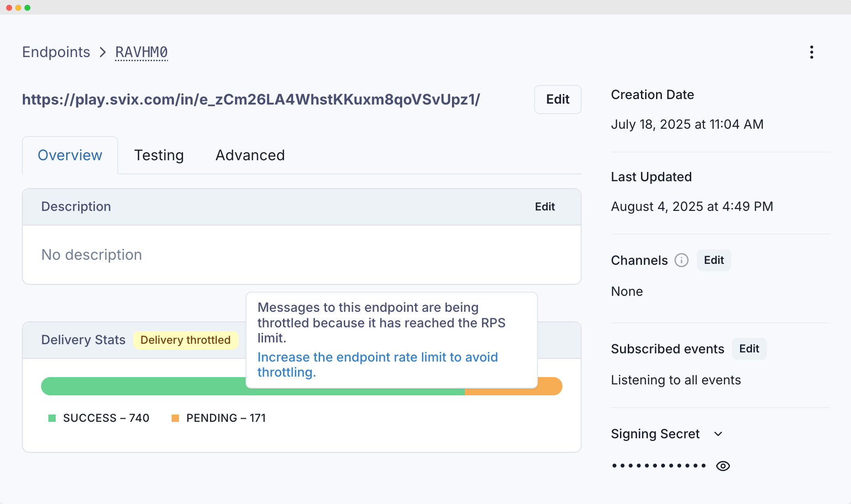The image size is (851, 504).
Task: Click the breadcrumb chevron separator
Action: pyautogui.click(x=103, y=52)
